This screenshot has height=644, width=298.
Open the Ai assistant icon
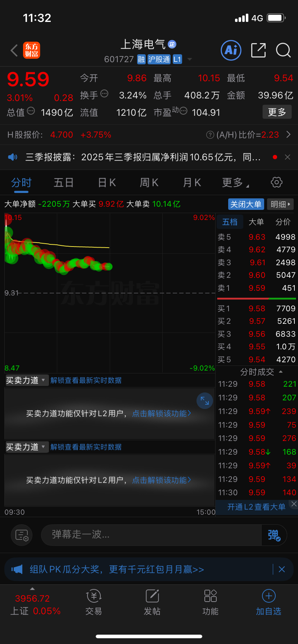point(231,50)
